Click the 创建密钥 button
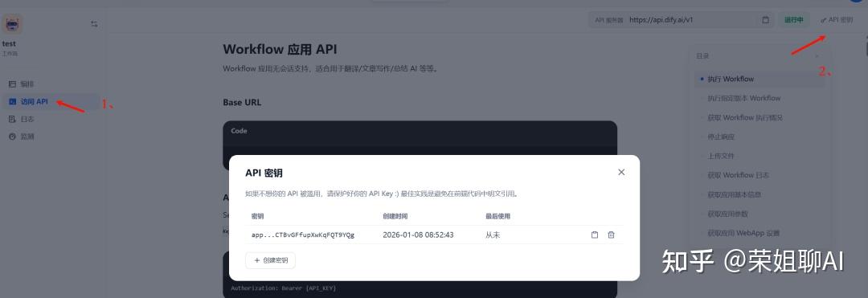Screen dimensions: 868x298 [x=270, y=260]
